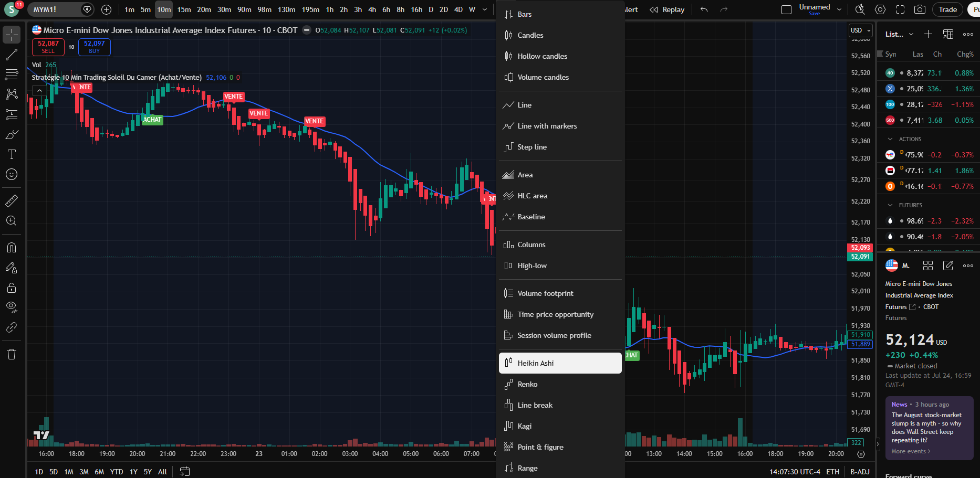The height and width of the screenshot is (478, 980).
Task: Open the Unnamed layout dropdown arrow
Action: pos(839,9)
